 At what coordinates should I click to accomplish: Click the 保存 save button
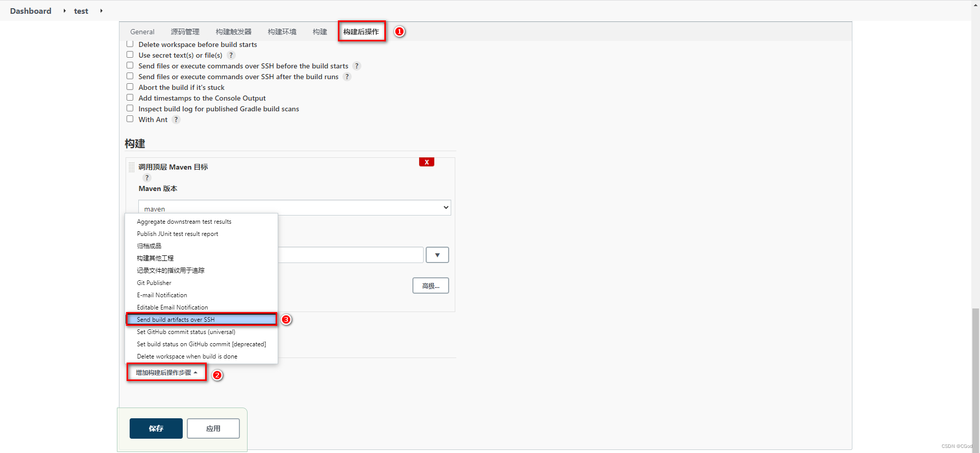click(156, 428)
